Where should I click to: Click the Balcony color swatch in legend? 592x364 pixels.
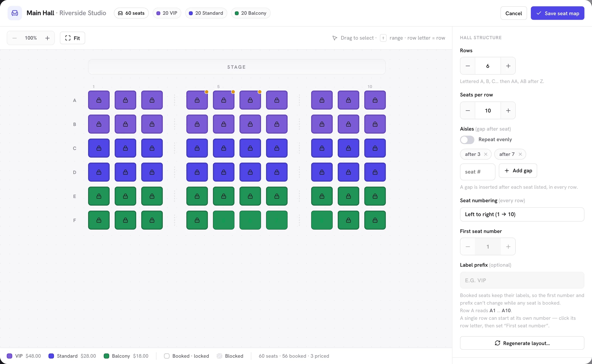[x=106, y=356]
